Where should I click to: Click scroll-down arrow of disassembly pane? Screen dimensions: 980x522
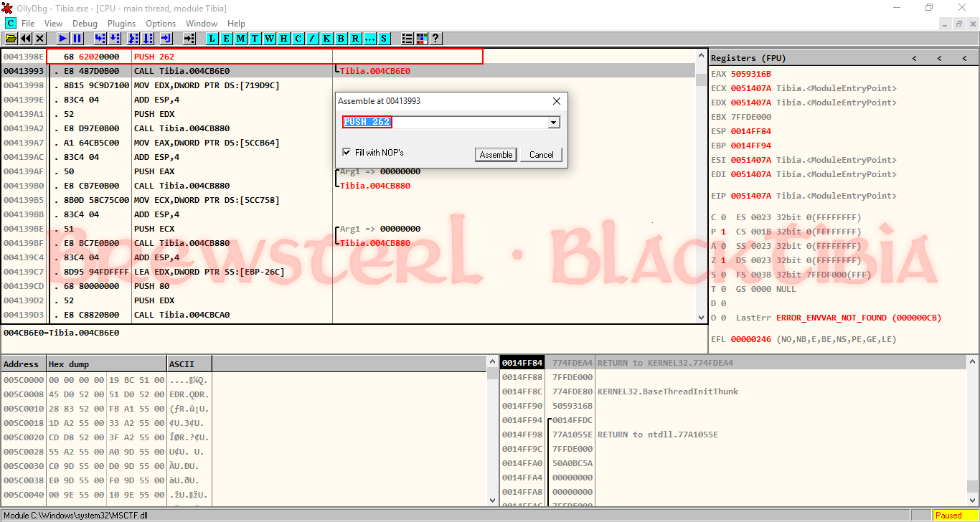(701, 317)
